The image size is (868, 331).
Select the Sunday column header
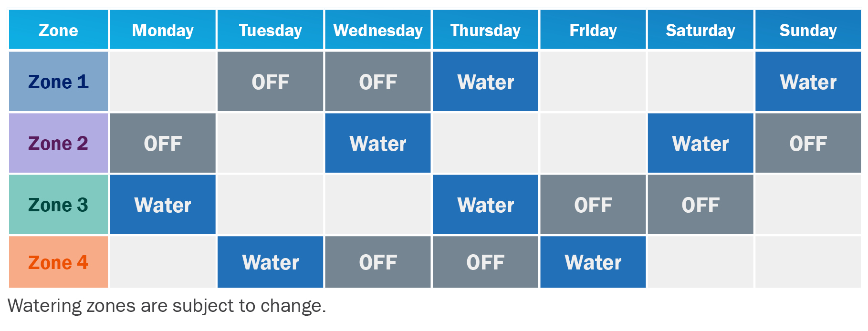point(808,30)
